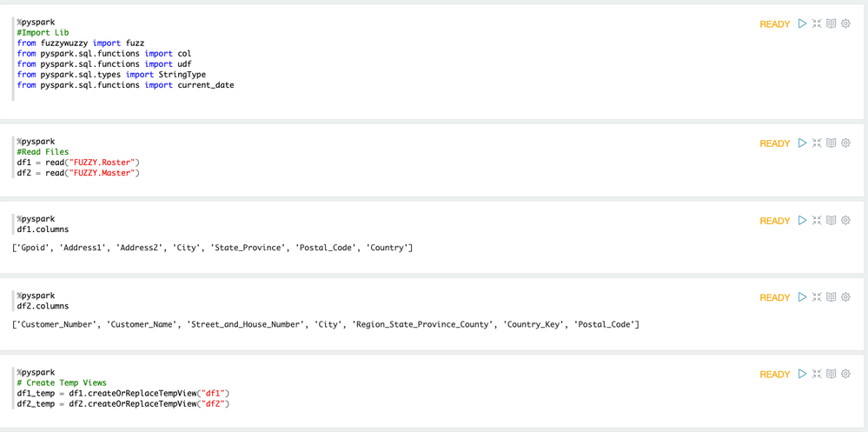
Task: Hide the editor of Import Lib paragraph
Action: click(x=817, y=24)
